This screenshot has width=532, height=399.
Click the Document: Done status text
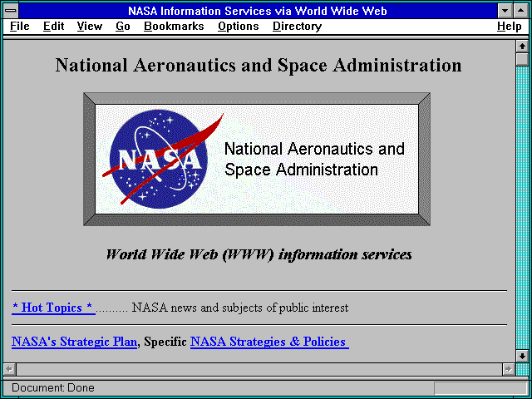pyautogui.click(x=53, y=388)
